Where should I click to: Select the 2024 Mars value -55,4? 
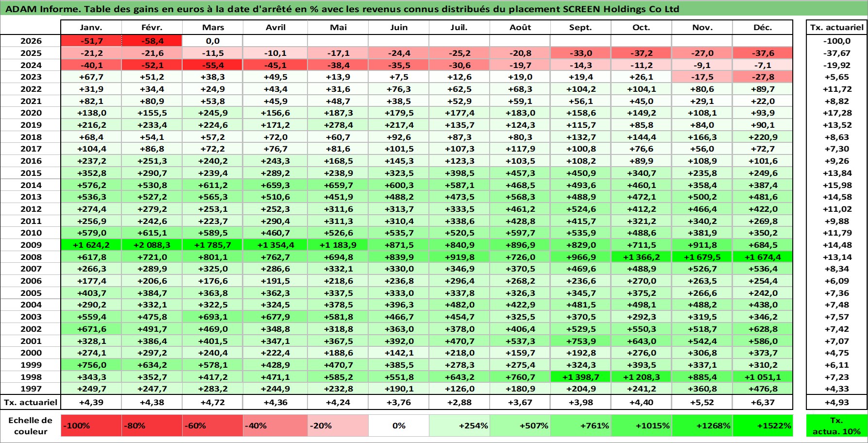click(x=213, y=65)
